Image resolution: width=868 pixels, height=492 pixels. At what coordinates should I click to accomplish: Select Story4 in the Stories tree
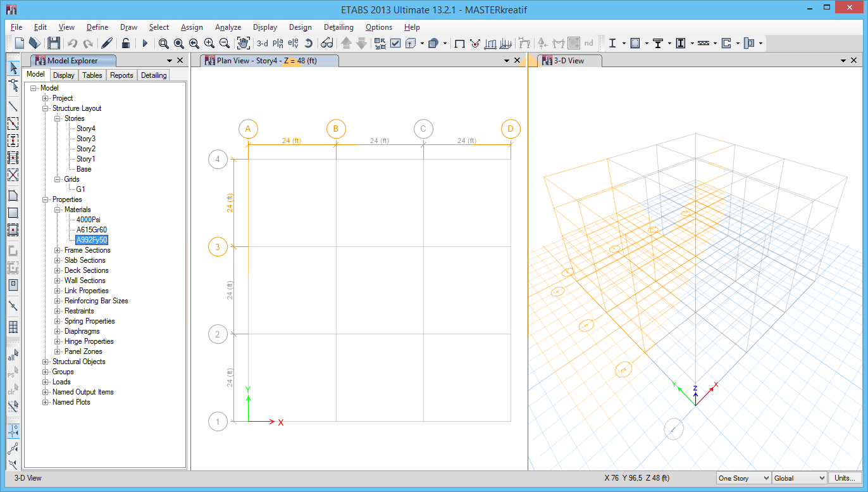point(86,129)
